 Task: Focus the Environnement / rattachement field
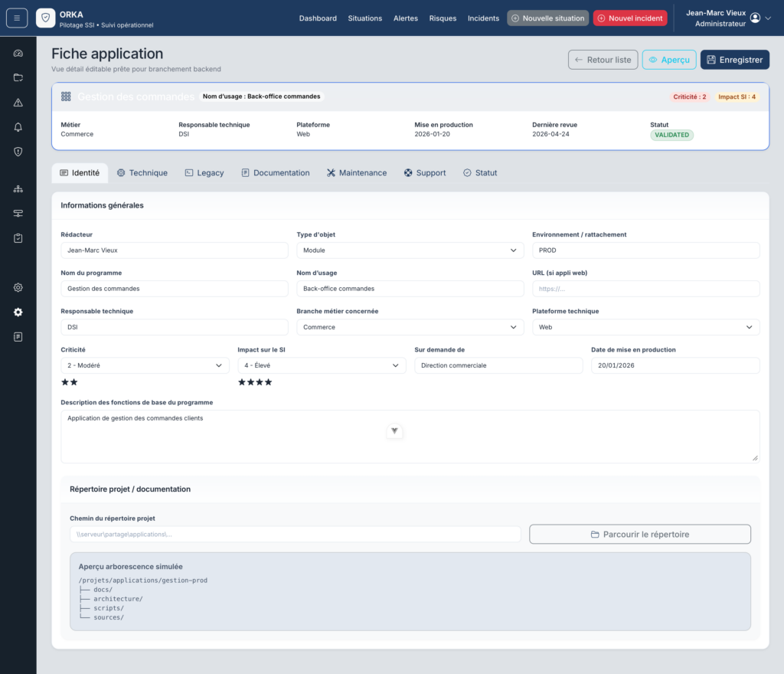[646, 250]
